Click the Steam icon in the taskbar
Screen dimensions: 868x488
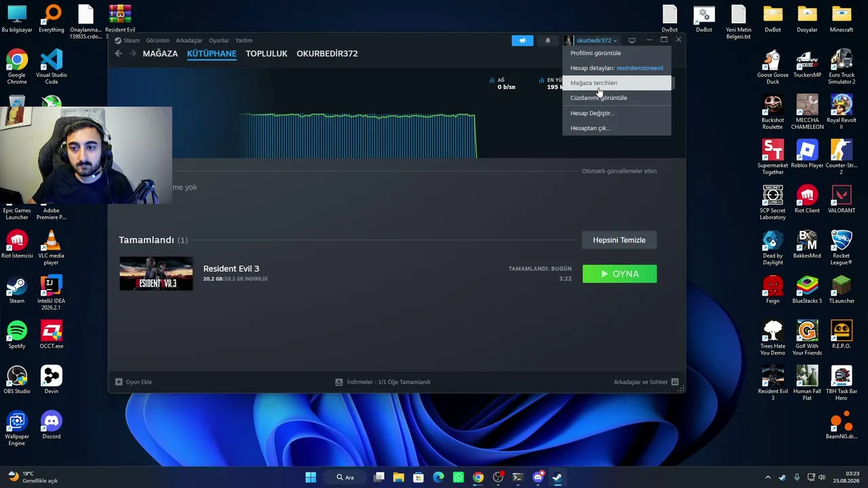557,477
